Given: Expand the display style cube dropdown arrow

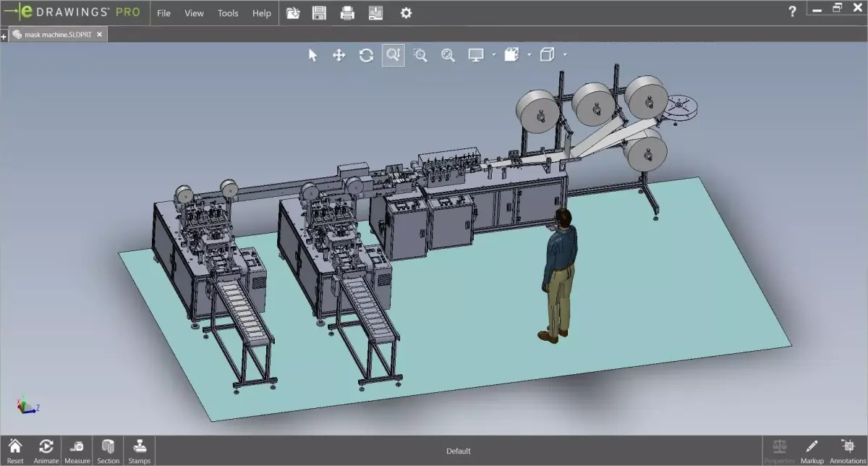Looking at the screenshot, I should tap(565, 55).
